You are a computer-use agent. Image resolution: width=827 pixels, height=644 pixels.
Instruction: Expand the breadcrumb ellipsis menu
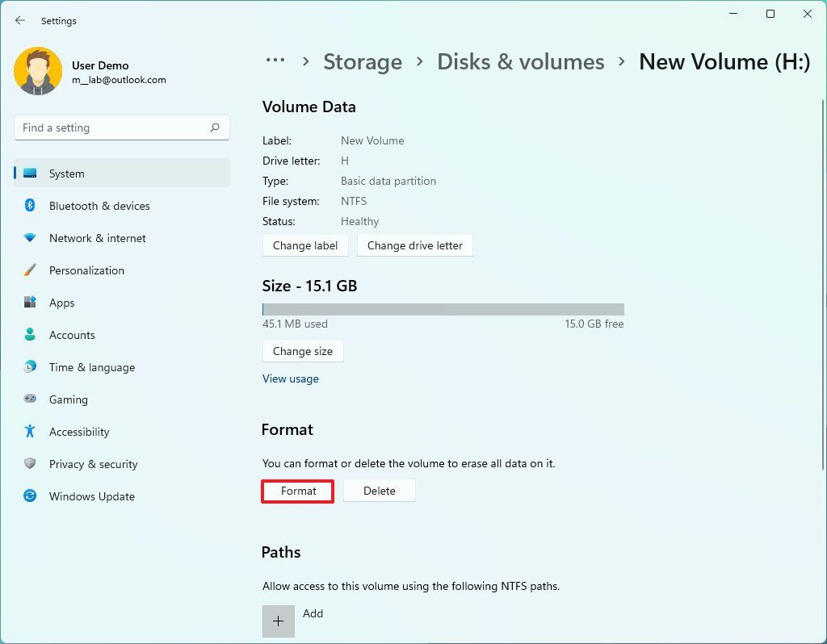click(x=275, y=61)
